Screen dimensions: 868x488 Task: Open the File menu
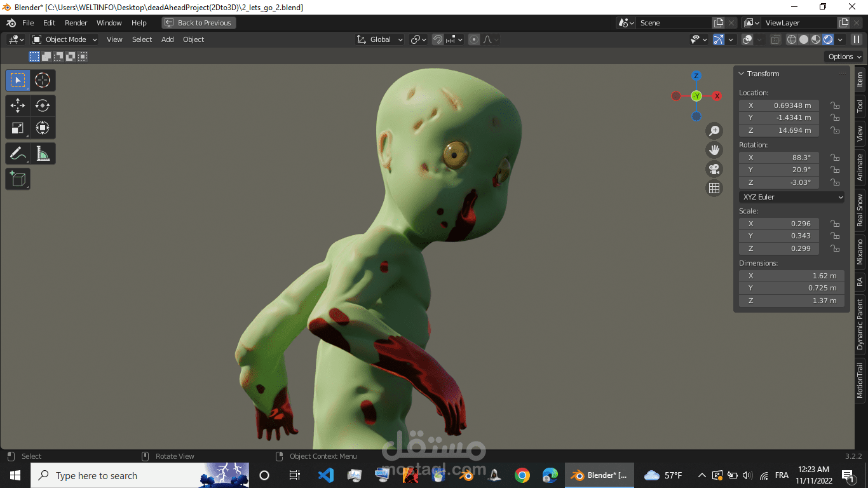(x=28, y=23)
